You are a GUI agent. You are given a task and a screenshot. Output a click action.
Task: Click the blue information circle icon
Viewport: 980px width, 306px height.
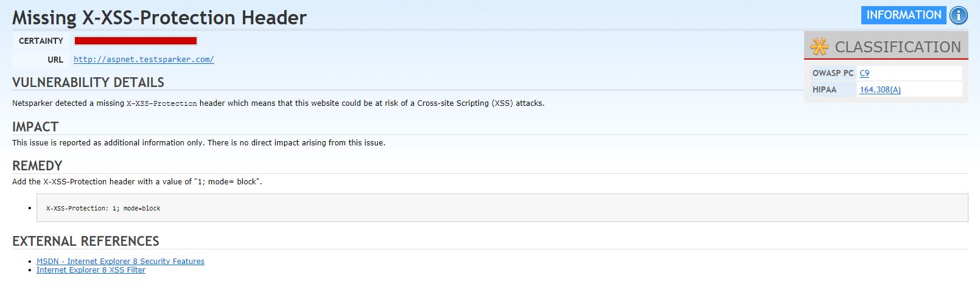pos(959,15)
